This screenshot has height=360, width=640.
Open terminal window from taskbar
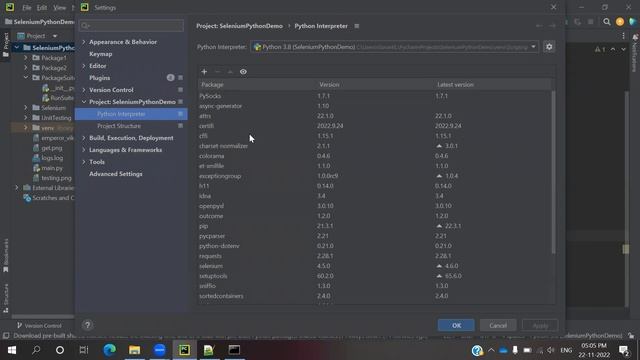(234, 350)
